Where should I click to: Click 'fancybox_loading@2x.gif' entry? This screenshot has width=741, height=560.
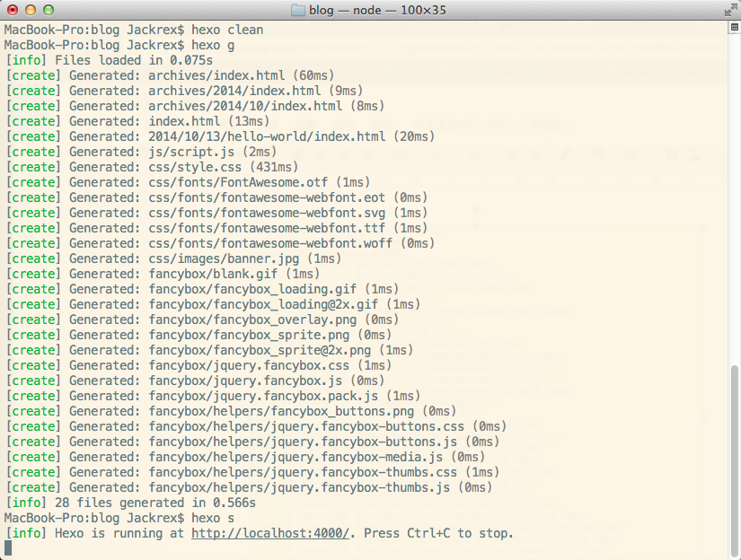point(296,304)
